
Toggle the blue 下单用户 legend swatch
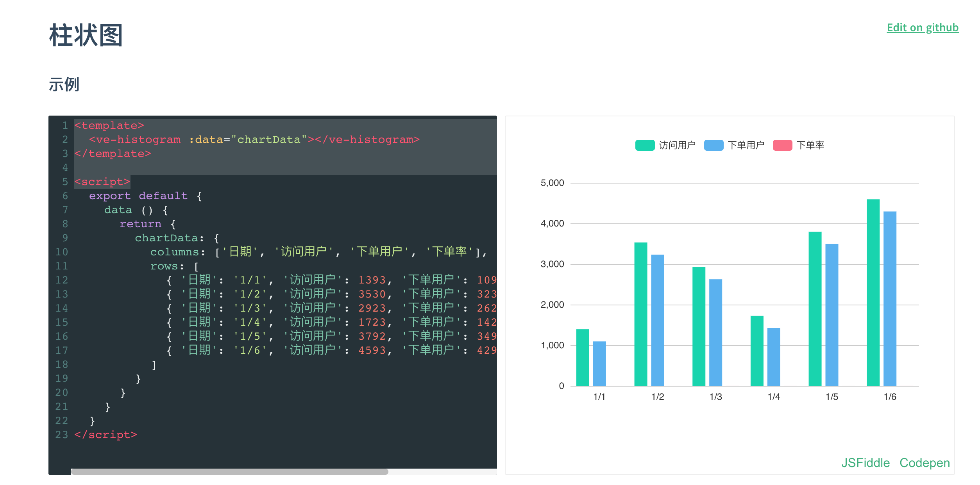pyautogui.click(x=714, y=145)
